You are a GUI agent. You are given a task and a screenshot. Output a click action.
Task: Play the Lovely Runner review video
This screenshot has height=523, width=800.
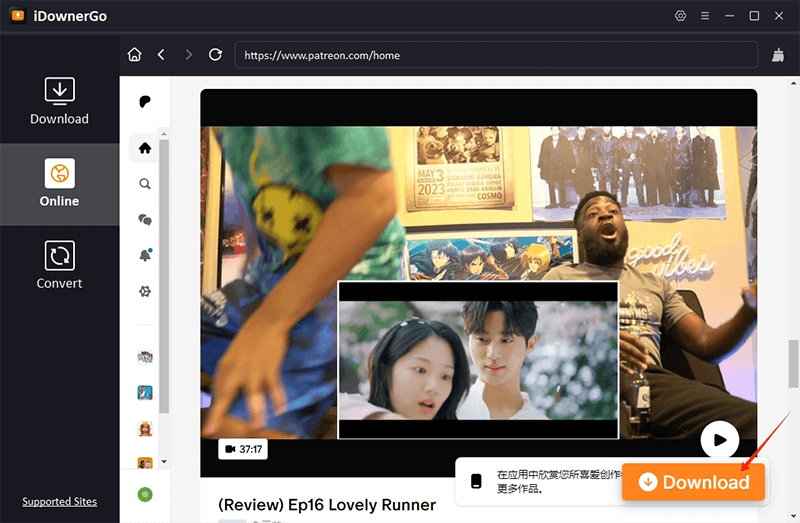[x=718, y=438]
